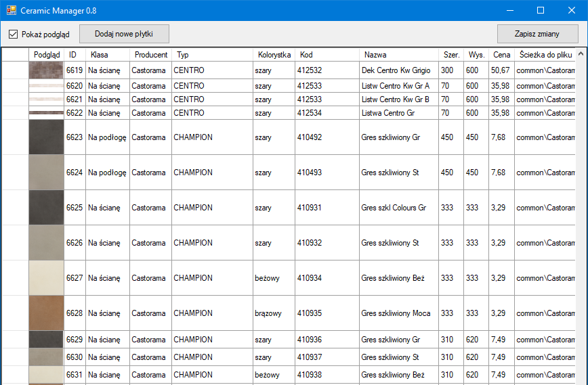Open tile preview thumbnail for row 6619

[46, 70]
